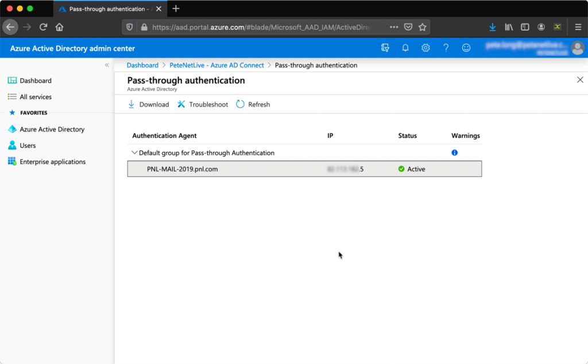Open PeteNetLive - Azure AD Connect breadcrumb link
Screen dimensions: 588x364
tap(216, 65)
